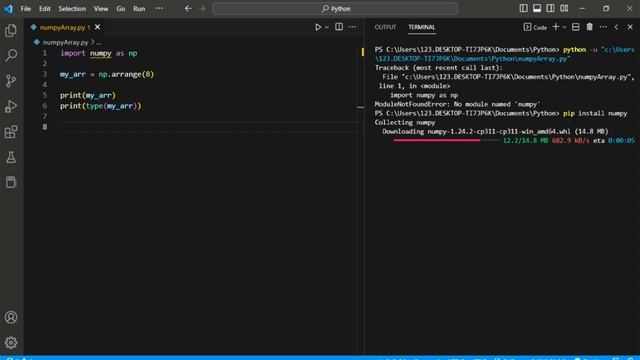Run the Python file with play button
This screenshot has height=360, width=640.
(318, 27)
